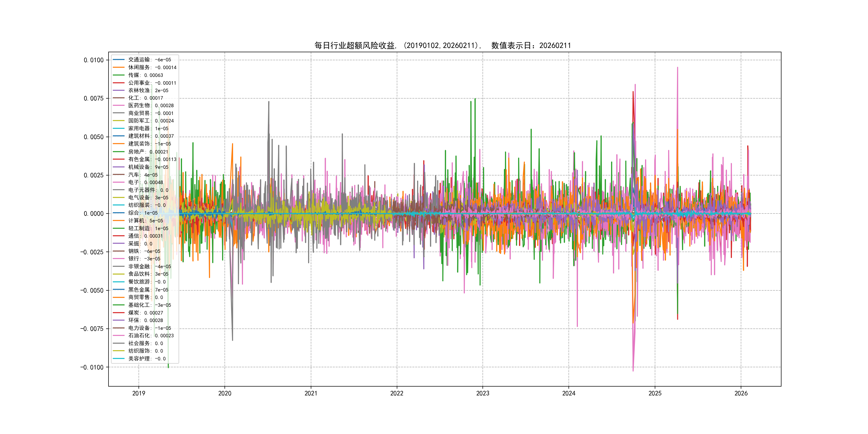
Task: Click the 传媒 green legend line swatch
Action: point(119,75)
